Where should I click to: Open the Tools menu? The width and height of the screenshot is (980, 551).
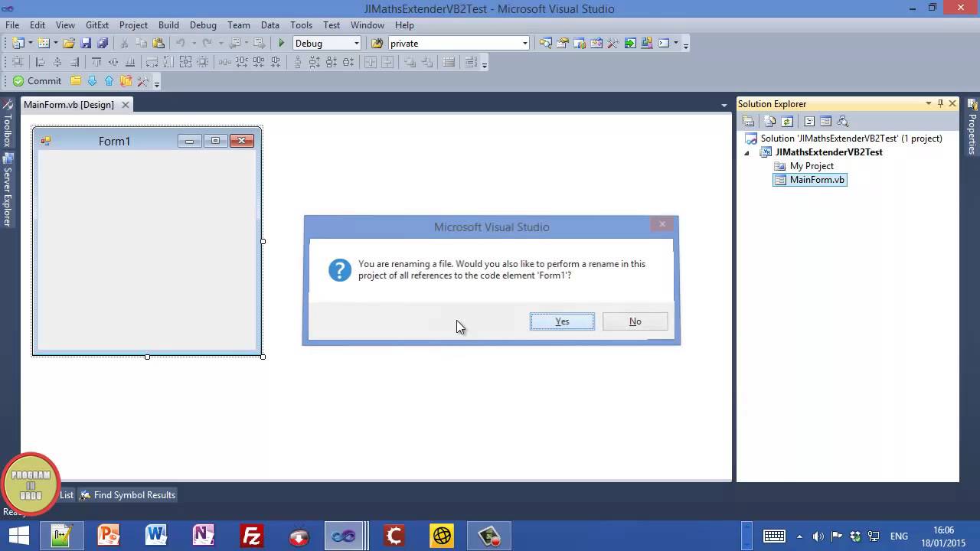(x=301, y=24)
